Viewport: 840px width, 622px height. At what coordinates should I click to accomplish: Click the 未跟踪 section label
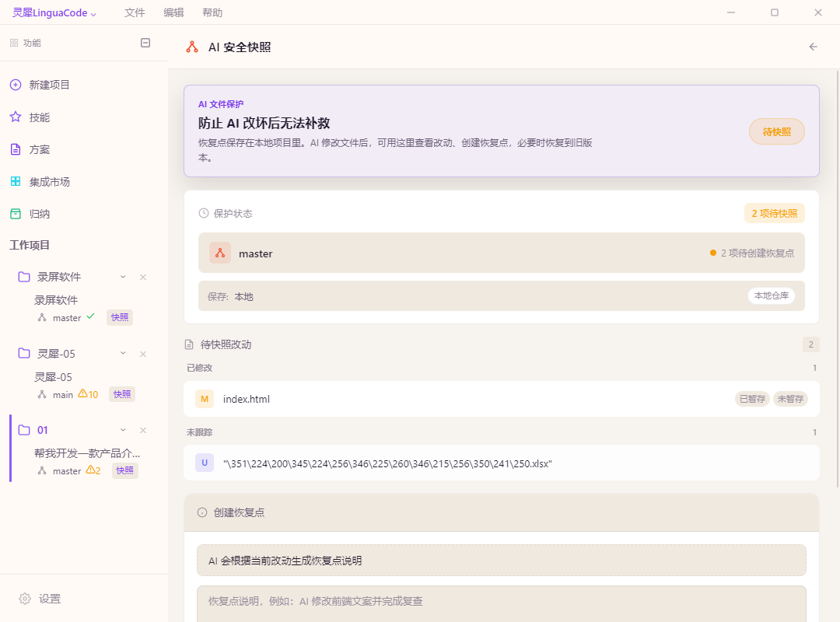[x=199, y=432]
